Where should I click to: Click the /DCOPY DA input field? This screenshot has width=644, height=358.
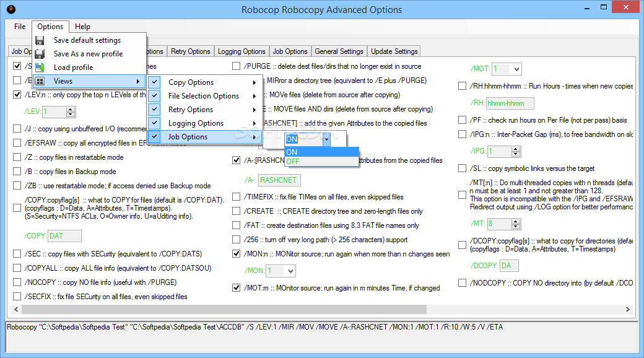click(509, 266)
